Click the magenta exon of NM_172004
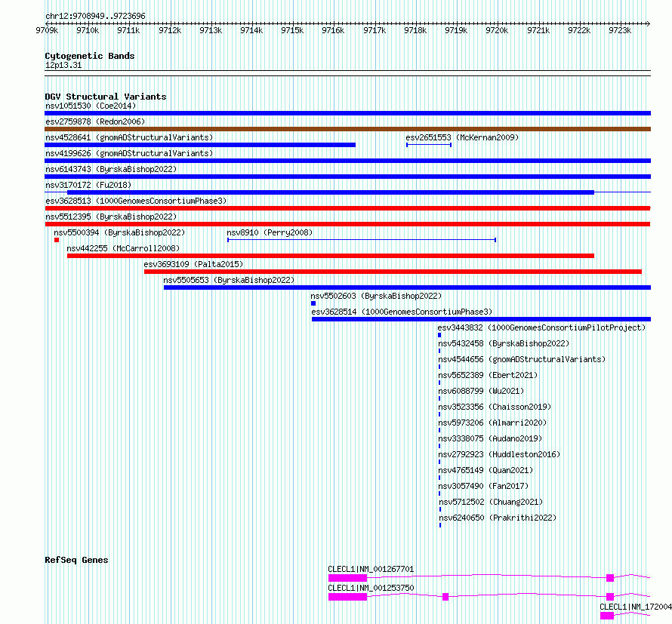 pos(607,616)
